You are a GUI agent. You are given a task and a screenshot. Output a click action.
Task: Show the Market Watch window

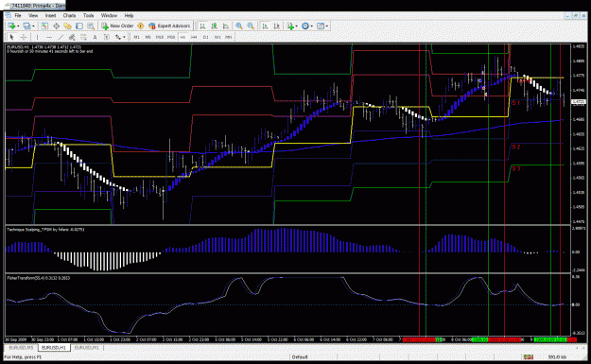click(x=44, y=26)
